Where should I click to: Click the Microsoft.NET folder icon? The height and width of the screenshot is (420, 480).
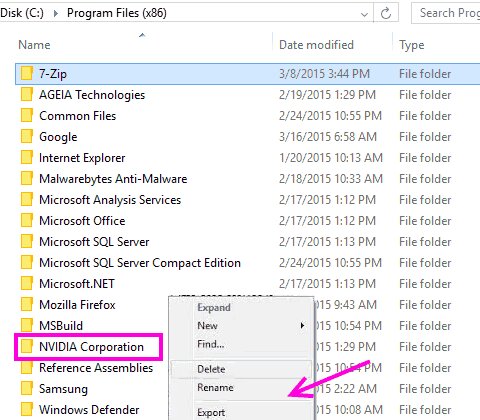(x=27, y=284)
